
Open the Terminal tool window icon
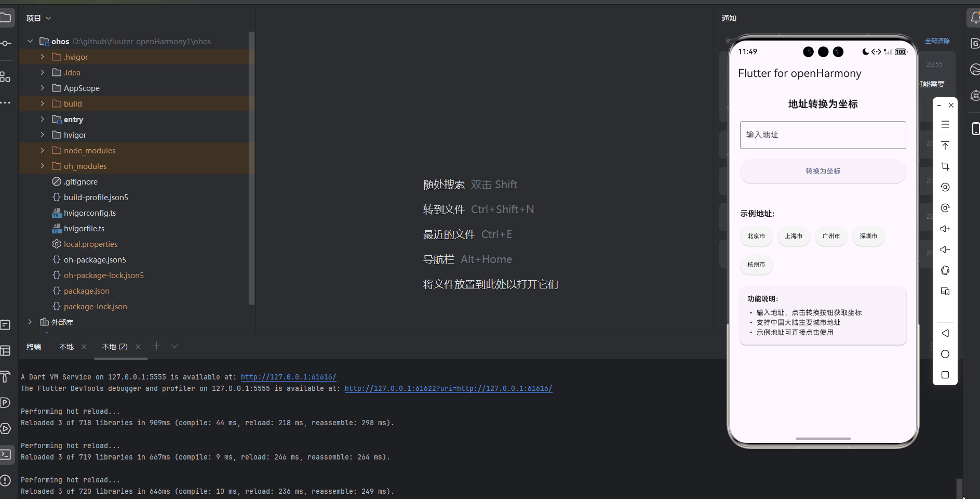[x=6, y=455]
